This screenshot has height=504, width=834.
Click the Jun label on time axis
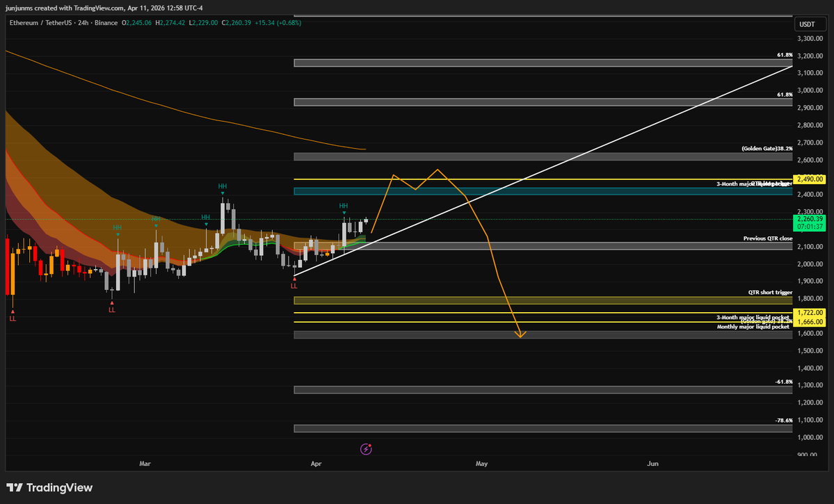pos(652,463)
